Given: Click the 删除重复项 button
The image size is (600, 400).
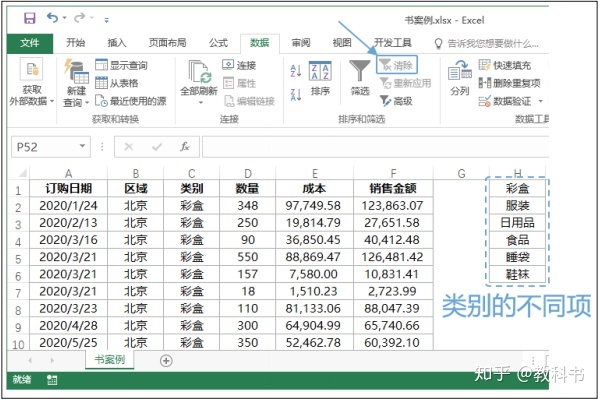Looking at the screenshot, I should [509, 83].
